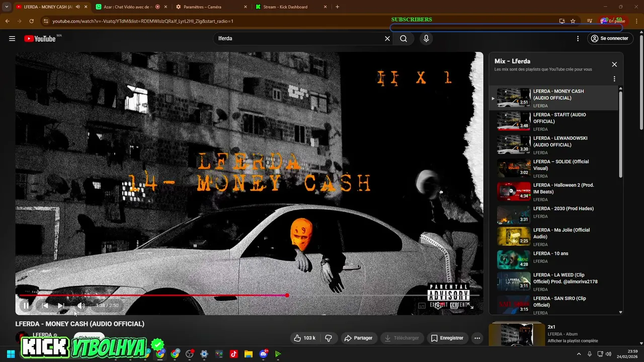Open the Chrome three-dot menu
644x362 pixels.
[x=637, y=21]
